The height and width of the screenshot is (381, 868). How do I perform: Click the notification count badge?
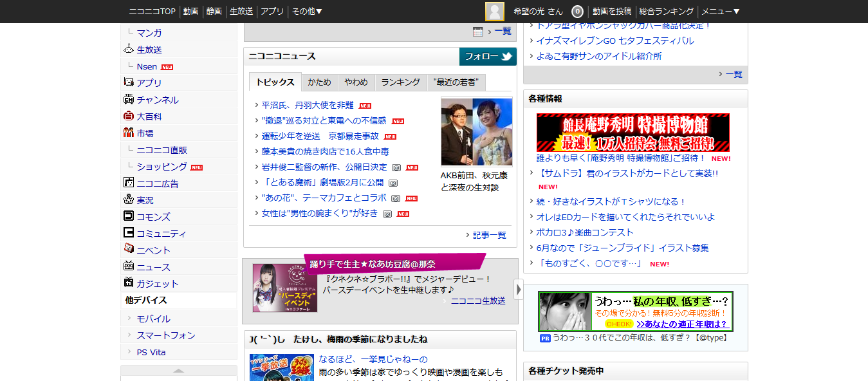(577, 12)
